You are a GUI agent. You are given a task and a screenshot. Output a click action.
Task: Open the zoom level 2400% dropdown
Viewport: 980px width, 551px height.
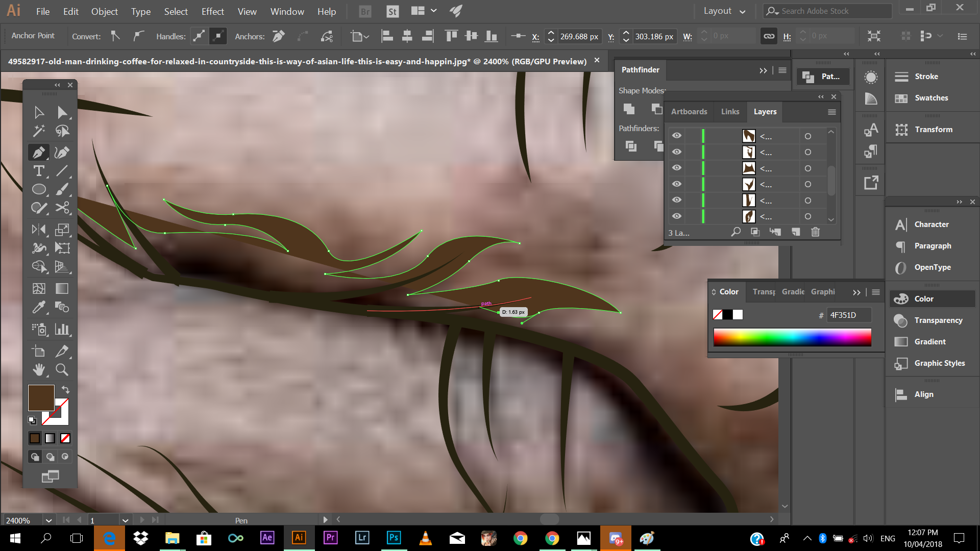(48, 520)
